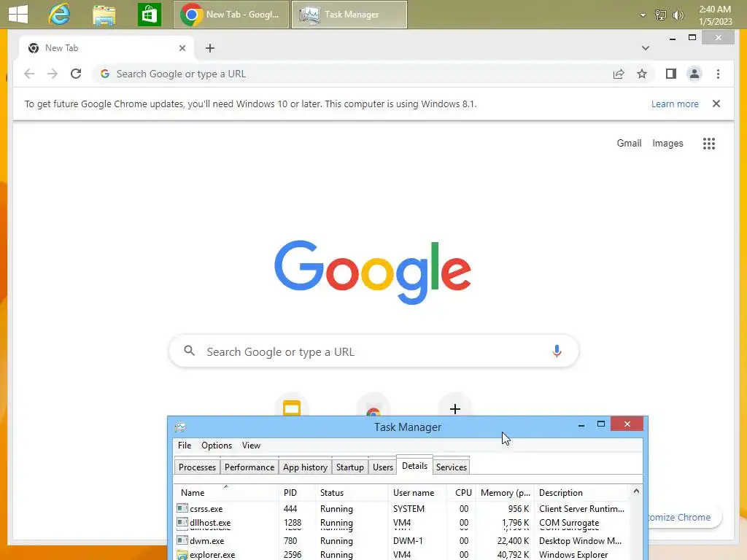Image resolution: width=747 pixels, height=560 pixels.
Task: Switch to the Startup tab
Action: click(x=349, y=467)
